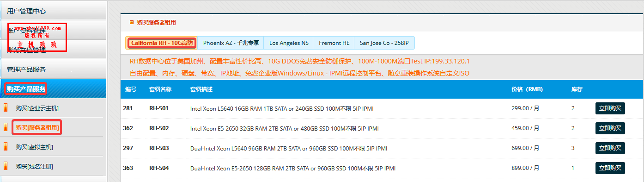Click the 编号 column header
The image size is (644, 182).
(x=131, y=89)
